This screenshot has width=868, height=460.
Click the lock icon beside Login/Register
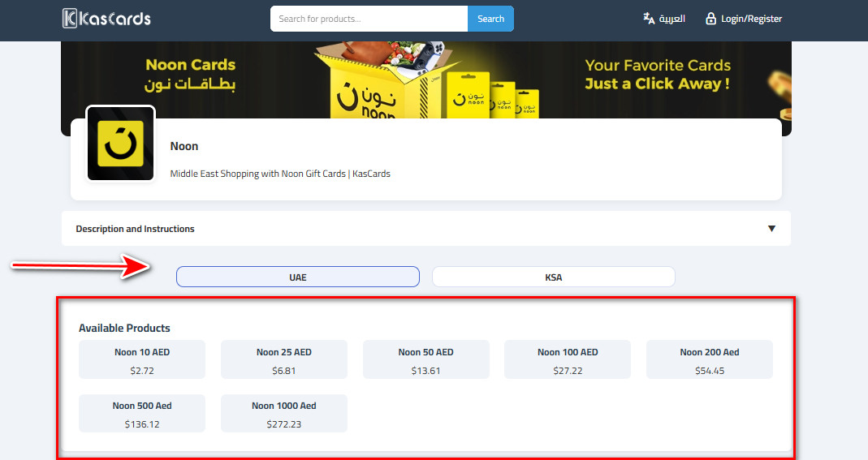(710, 18)
